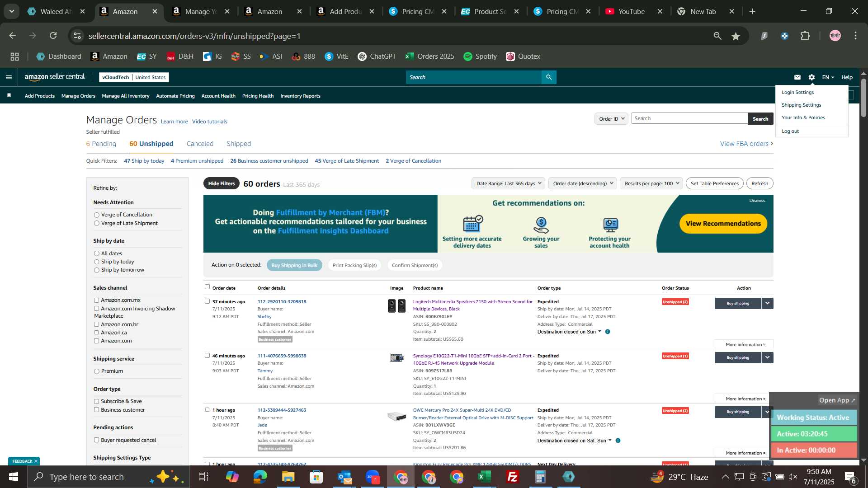Bookmark this page with the star icon
This screenshot has width=868, height=488.
coord(736,36)
